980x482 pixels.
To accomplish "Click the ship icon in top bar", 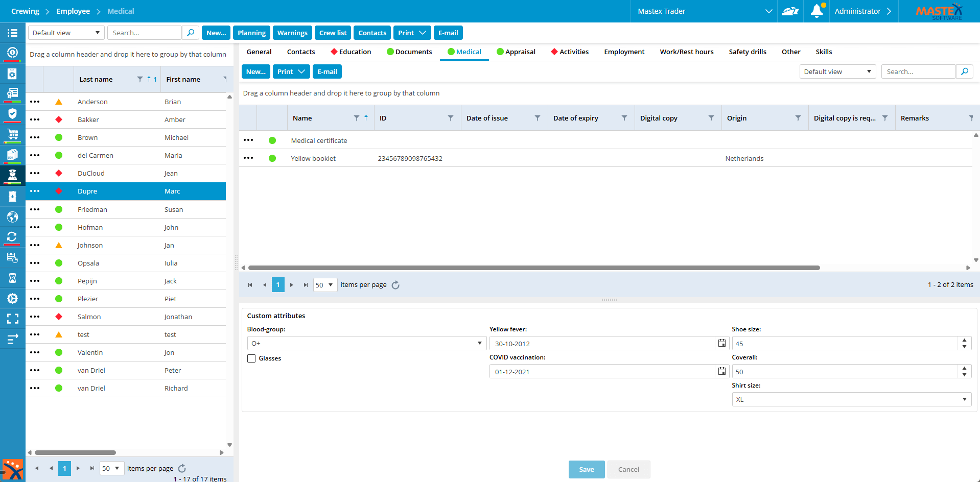I will coord(790,11).
